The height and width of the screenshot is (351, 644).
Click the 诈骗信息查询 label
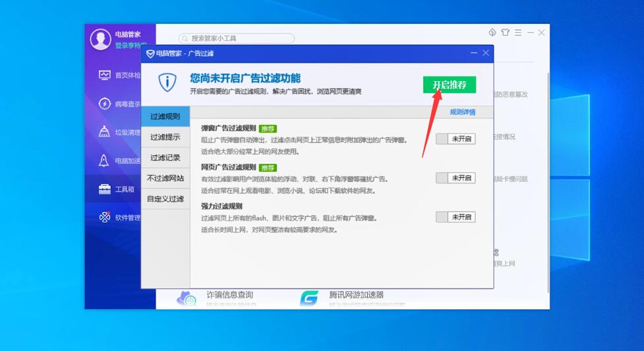tap(229, 295)
